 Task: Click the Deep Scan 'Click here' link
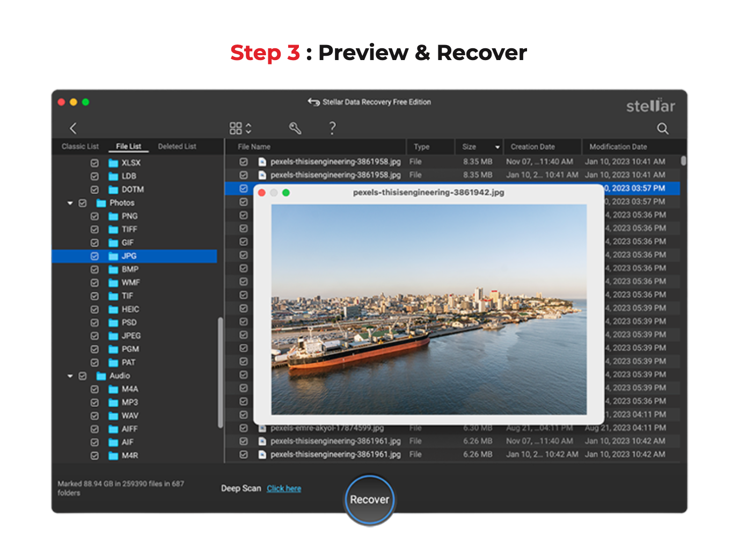click(x=284, y=489)
